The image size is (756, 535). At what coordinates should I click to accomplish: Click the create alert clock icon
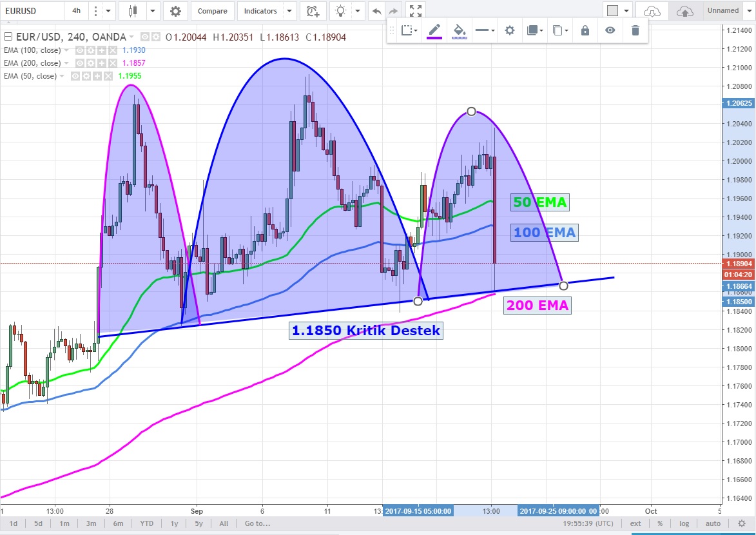[x=313, y=11]
